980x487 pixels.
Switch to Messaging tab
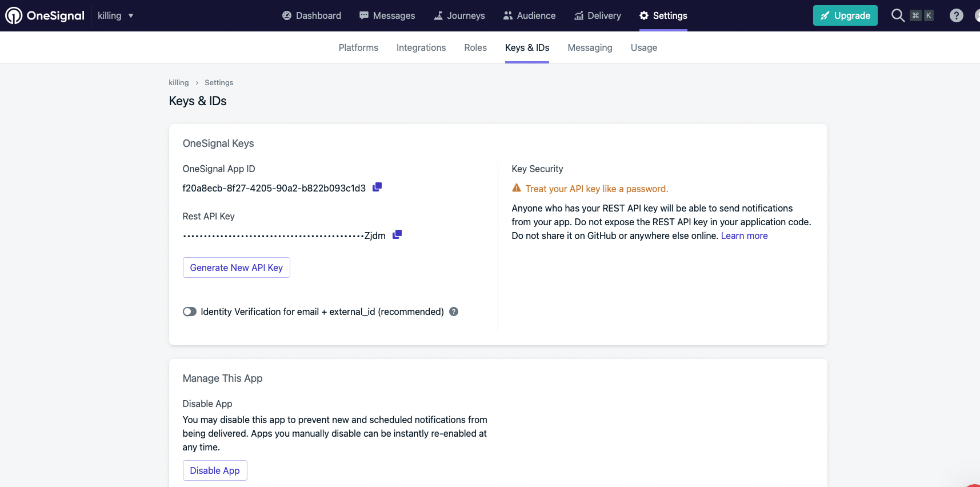590,47
